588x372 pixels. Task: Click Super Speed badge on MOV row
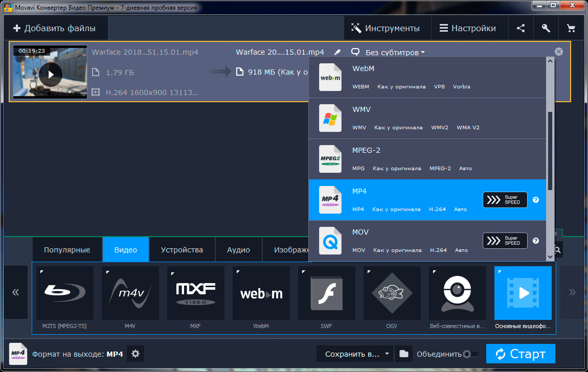pos(505,241)
